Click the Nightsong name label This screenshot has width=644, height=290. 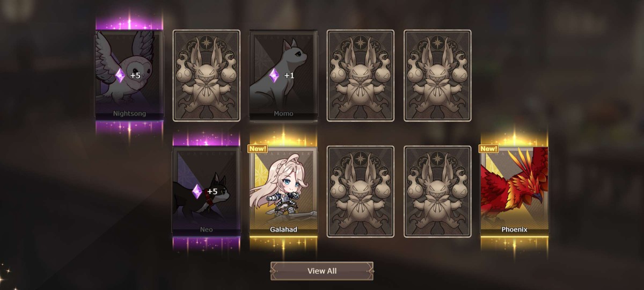pyautogui.click(x=129, y=114)
